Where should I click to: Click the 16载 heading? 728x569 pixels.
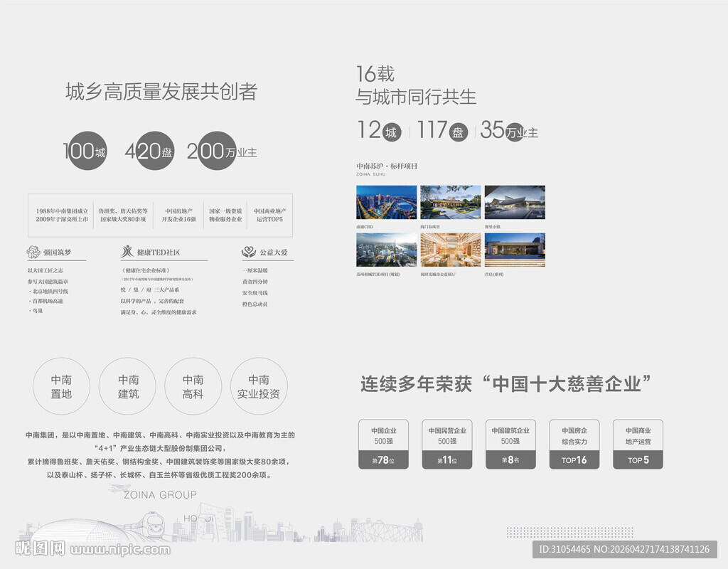375,74
